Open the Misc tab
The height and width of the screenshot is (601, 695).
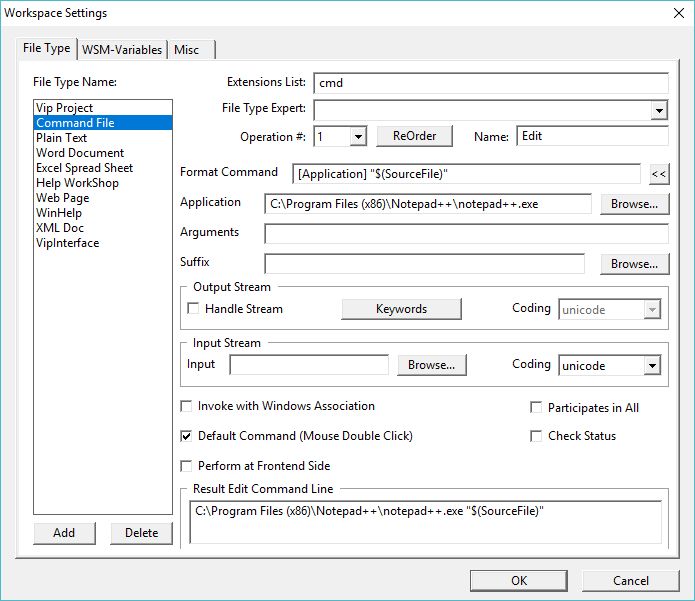(x=191, y=50)
